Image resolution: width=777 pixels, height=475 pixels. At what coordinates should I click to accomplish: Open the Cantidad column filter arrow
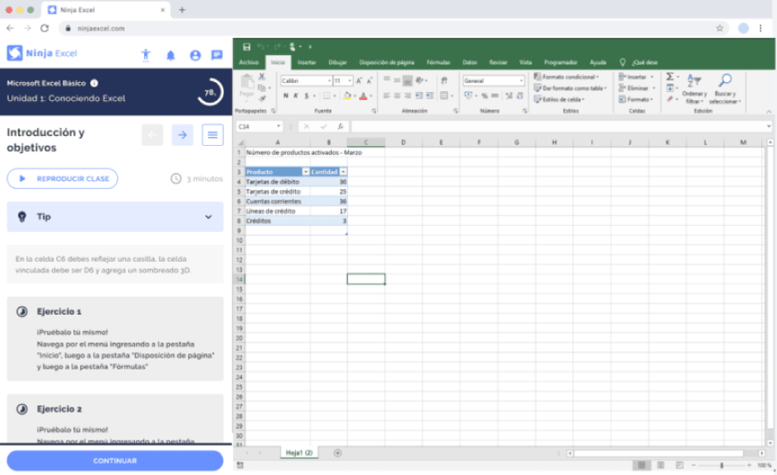(343, 172)
